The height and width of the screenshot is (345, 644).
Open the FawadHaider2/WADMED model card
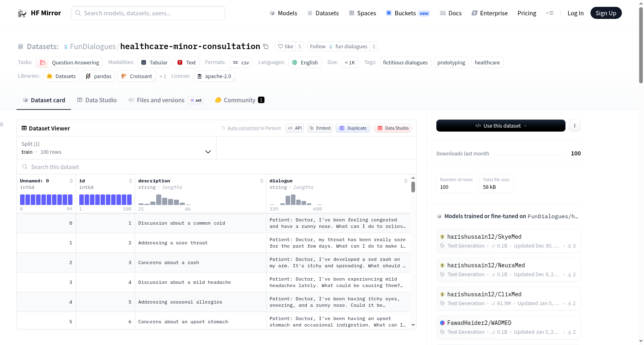[x=508, y=327]
